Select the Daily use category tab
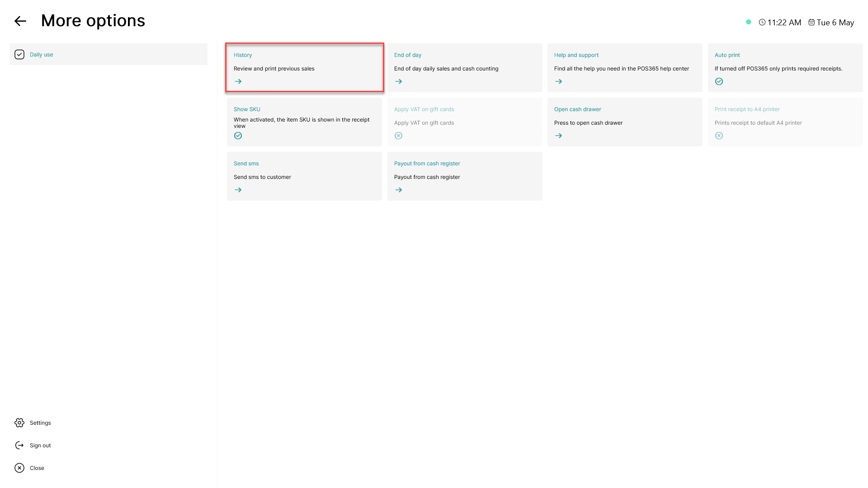This screenshot has height=488, width=868. [108, 54]
